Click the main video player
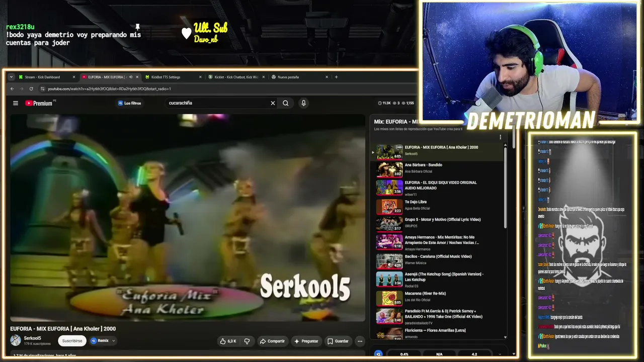644x362 pixels. [188, 218]
